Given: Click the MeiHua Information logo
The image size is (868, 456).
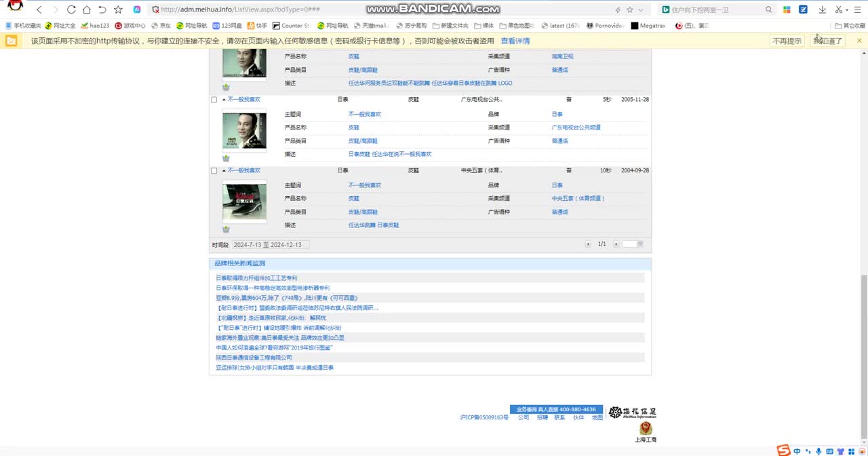Looking at the screenshot, I should click(632, 413).
